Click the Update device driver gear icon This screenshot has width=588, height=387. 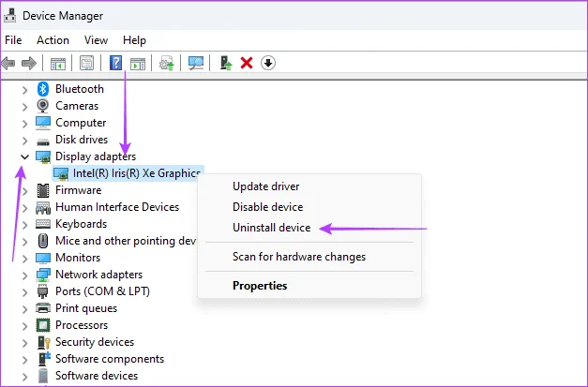tap(167, 63)
